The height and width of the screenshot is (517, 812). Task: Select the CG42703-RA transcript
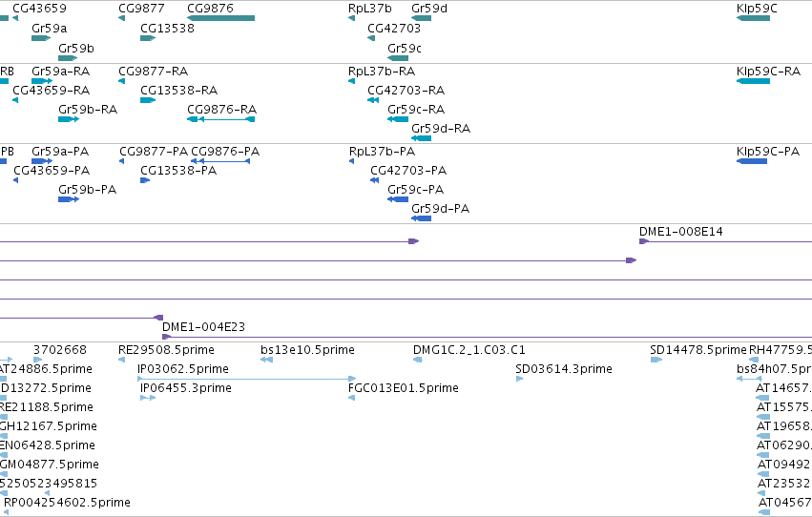(373, 100)
